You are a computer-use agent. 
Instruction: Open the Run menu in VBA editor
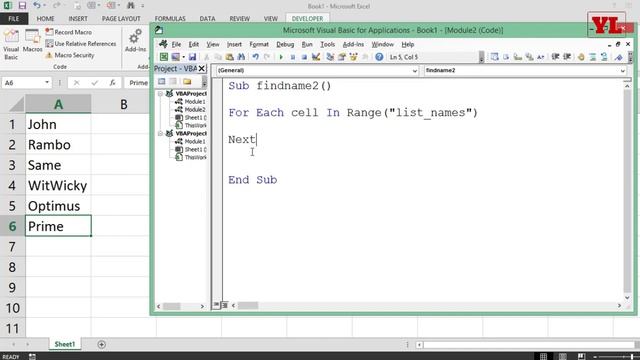click(307, 44)
